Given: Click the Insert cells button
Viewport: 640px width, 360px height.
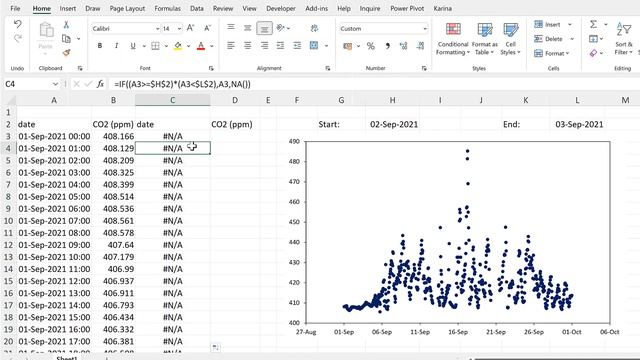Looking at the screenshot, I should pyautogui.click(x=547, y=24).
